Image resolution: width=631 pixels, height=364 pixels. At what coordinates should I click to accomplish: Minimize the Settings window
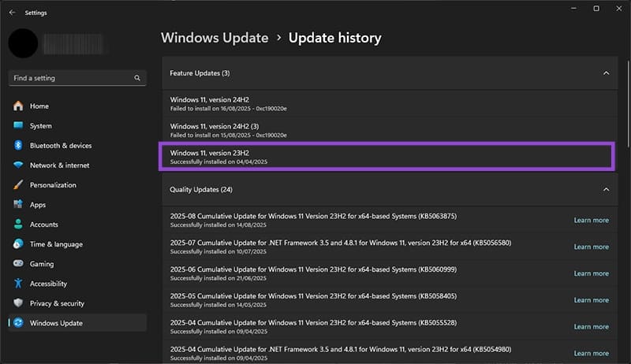coord(573,9)
